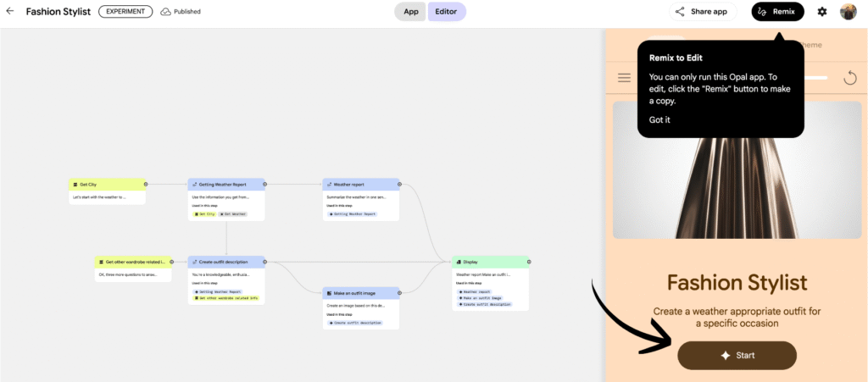Screen dimensions: 868x382
Task: Open the settings gear icon
Action: (x=821, y=12)
